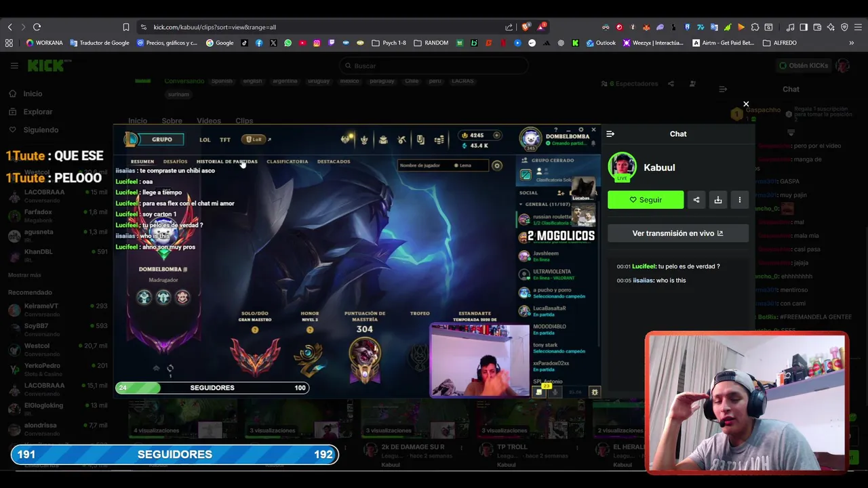The width and height of the screenshot is (868, 488).
Task: Open the TikTok bookmark icon
Action: 245,43
